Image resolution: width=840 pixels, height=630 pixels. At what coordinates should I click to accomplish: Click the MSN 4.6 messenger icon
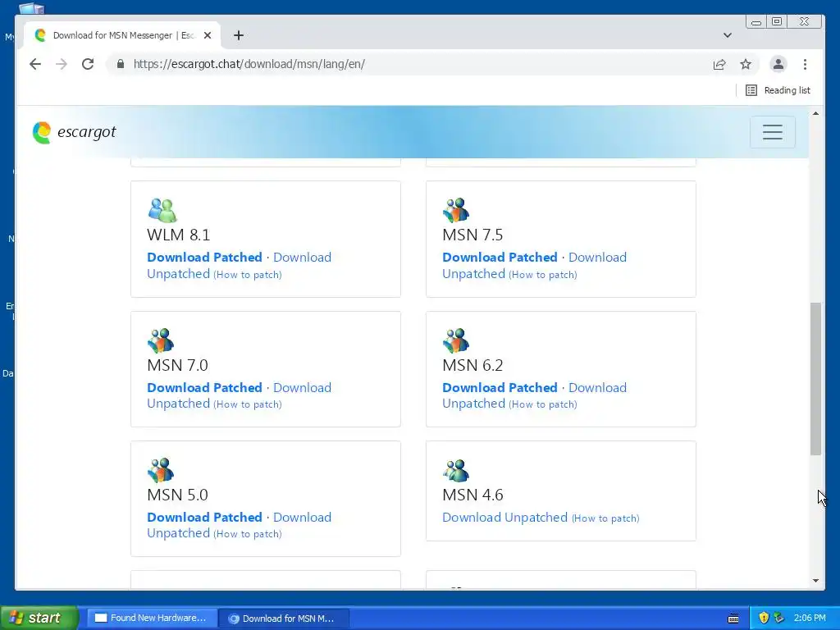click(456, 470)
